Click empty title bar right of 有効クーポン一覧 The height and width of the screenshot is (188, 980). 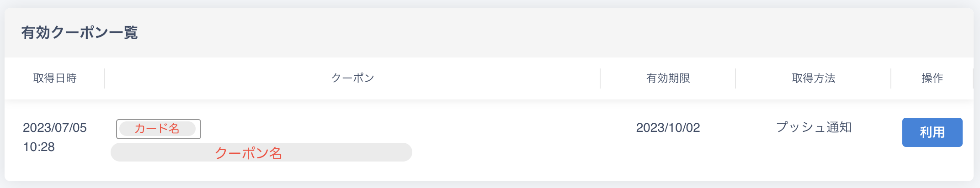click(x=549, y=33)
